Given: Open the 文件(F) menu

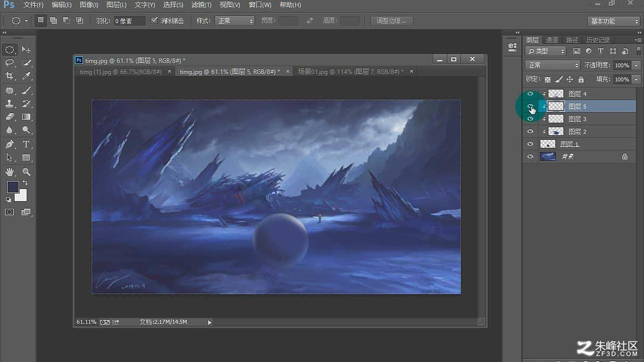Looking at the screenshot, I should pos(33,5).
